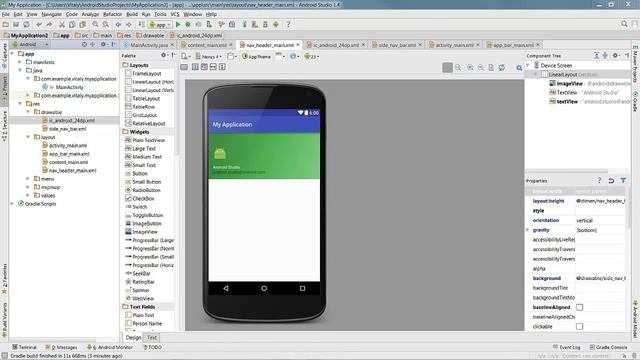
Task: Open the Event Log
Action: click(567, 347)
